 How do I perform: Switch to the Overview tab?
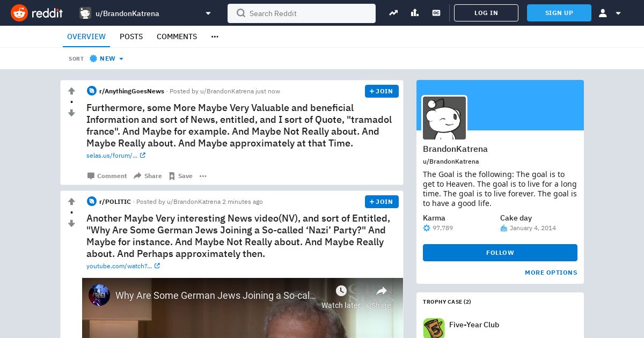[x=86, y=36]
